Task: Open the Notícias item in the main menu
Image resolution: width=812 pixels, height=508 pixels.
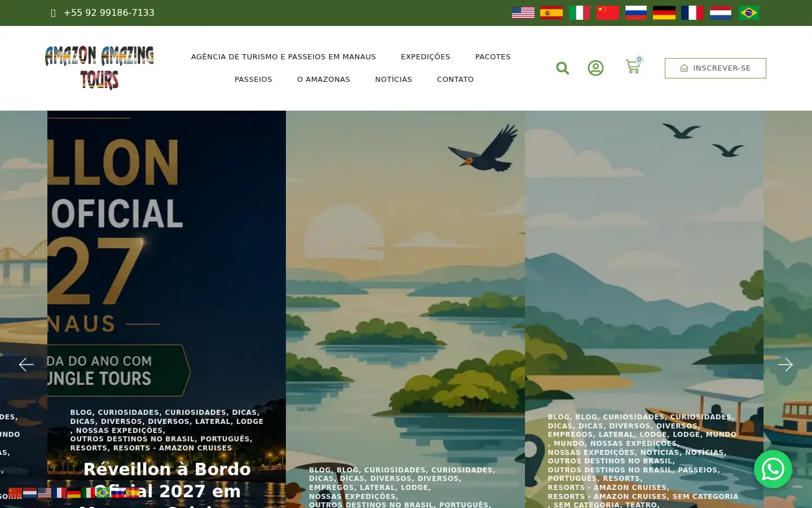Action: [x=394, y=79]
